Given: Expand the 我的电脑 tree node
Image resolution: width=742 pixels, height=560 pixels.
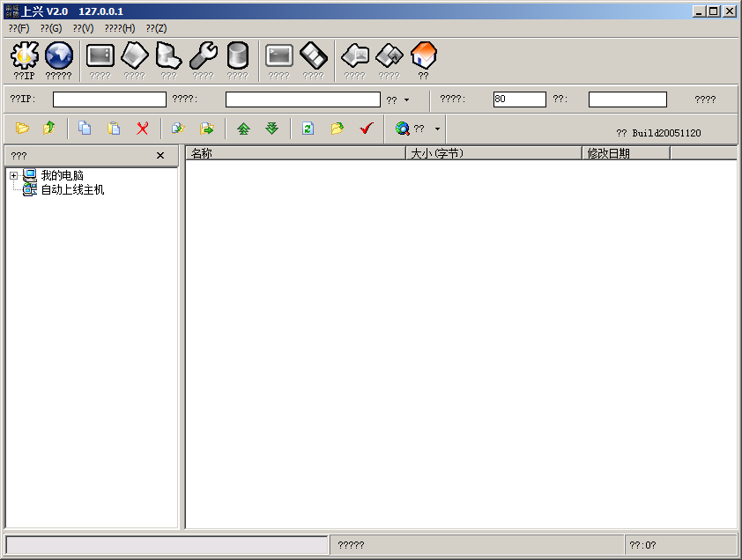Looking at the screenshot, I should (14, 176).
